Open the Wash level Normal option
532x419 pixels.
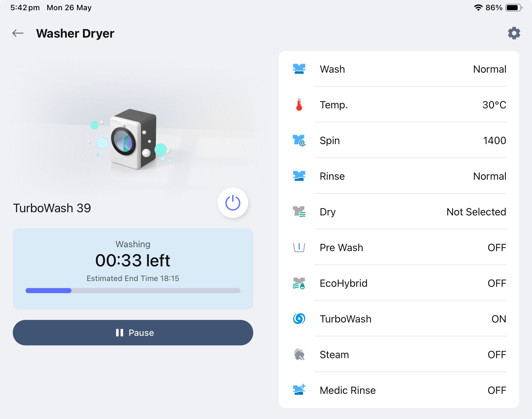[489, 69]
